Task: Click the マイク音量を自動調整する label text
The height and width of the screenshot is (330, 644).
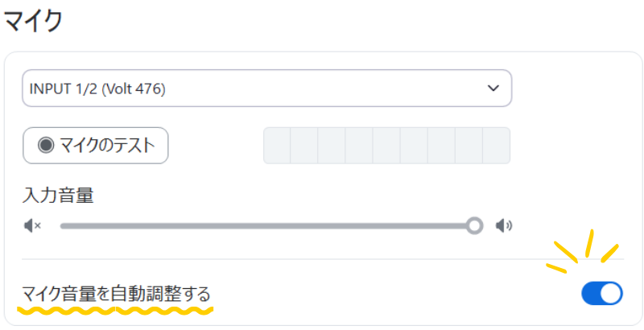Action: pyautogui.click(x=117, y=293)
